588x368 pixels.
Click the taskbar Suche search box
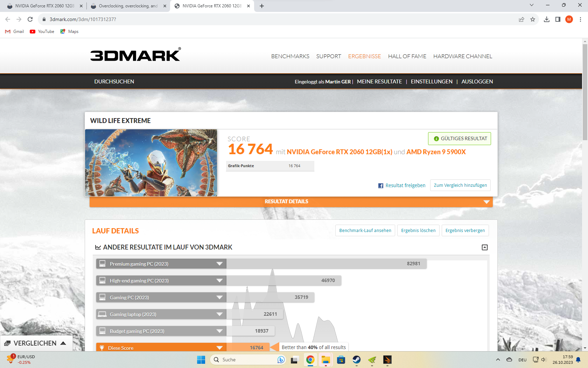(248, 360)
